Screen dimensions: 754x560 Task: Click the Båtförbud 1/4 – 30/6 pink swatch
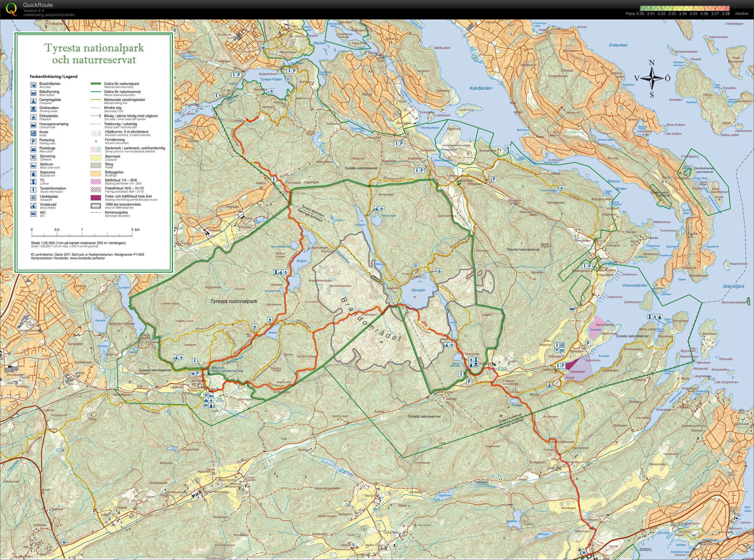coord(96,182)
